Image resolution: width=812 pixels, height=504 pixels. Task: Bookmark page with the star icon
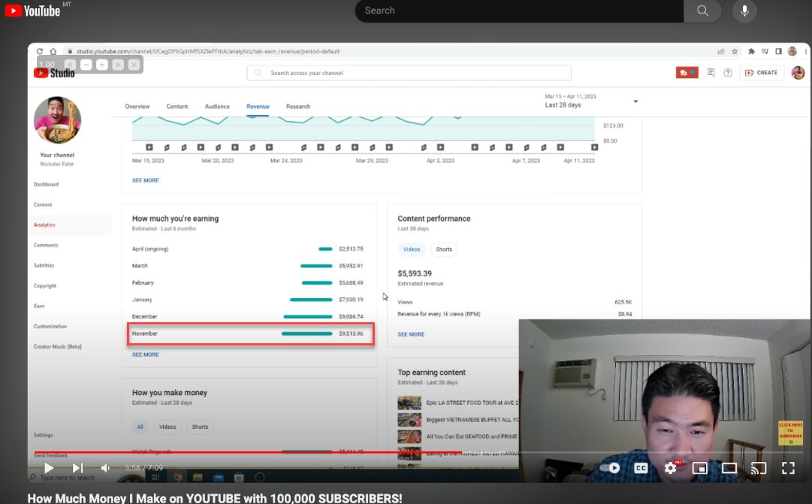pos(735,51)
